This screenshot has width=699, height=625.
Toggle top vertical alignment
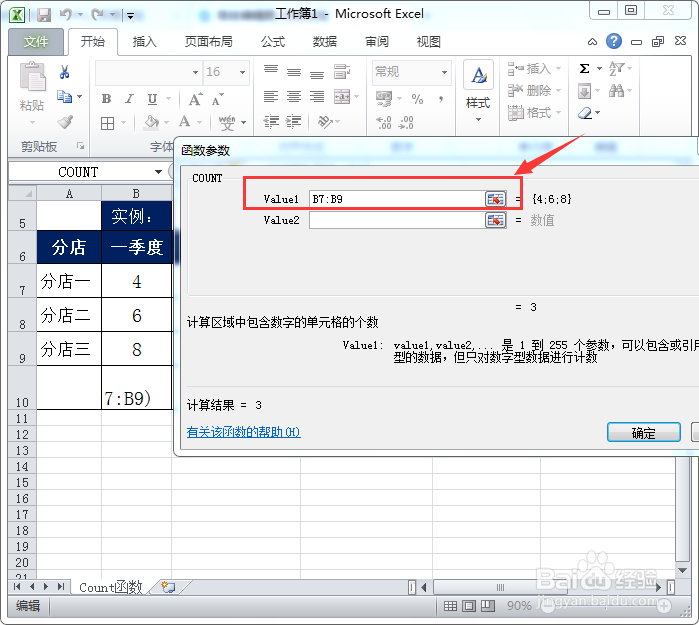(x=271, y=71)
